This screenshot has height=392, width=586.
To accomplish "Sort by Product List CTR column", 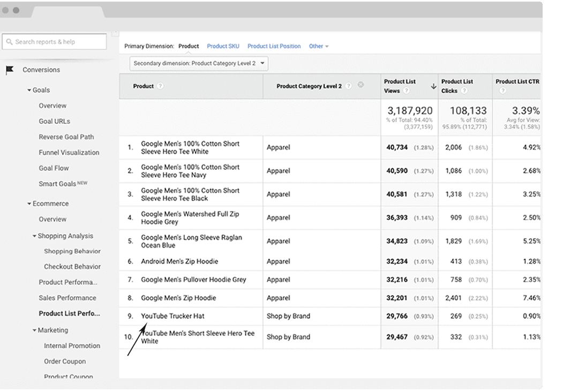I will click(517, 81).
